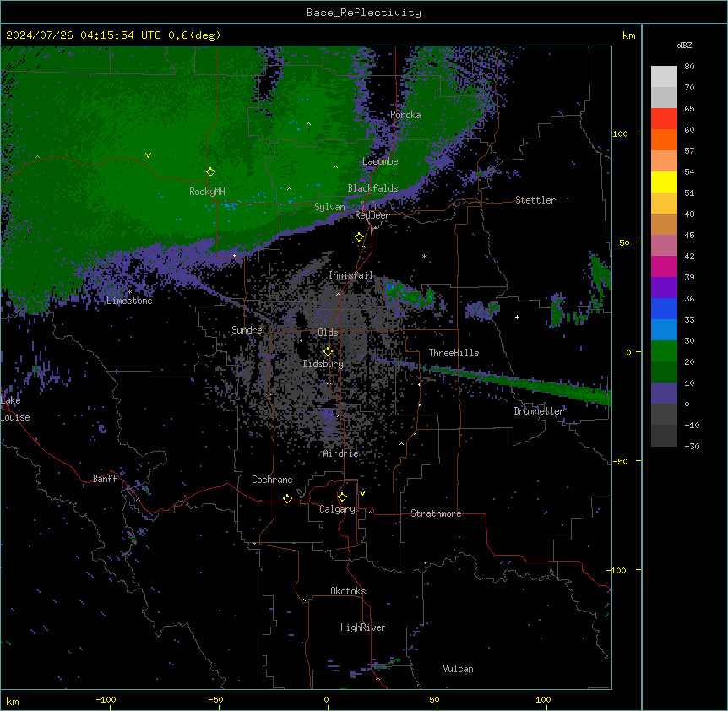728x711 pixels.
Task: Click the blue 36 dBZ color swatch
Action: 664,308
